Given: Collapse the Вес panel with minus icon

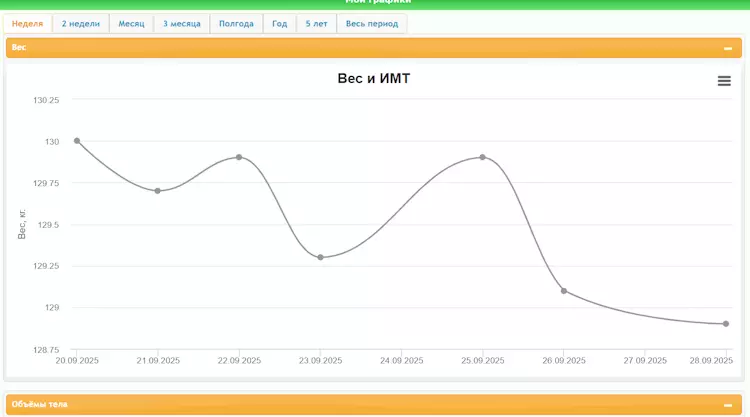Looking at the screenshot, I should tap(728, 48).
